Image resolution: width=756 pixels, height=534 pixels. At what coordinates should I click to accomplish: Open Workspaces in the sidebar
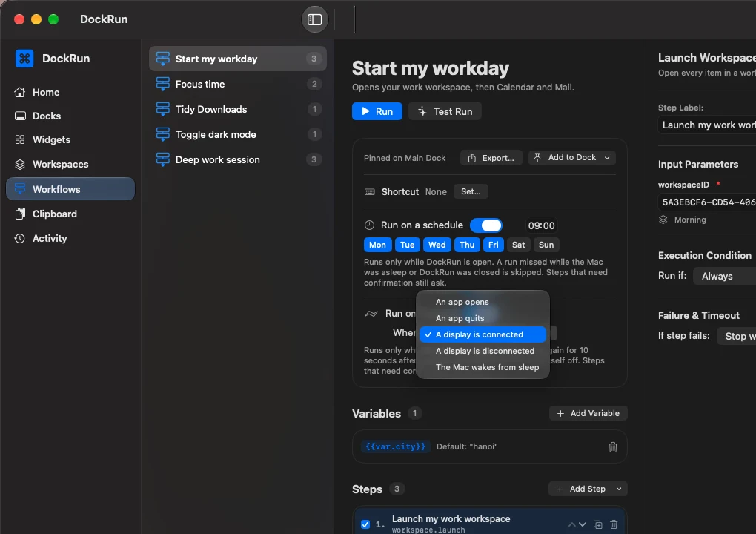point(70,164)
